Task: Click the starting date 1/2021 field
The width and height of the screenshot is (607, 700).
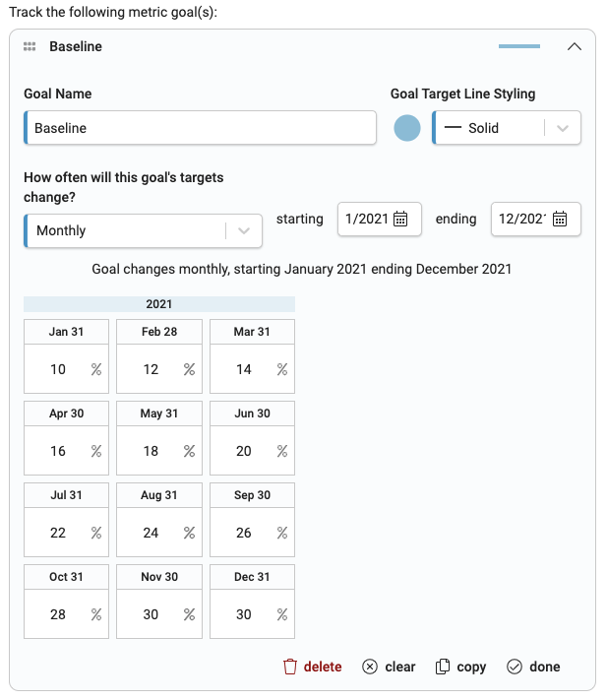Action: click(379, 220)
